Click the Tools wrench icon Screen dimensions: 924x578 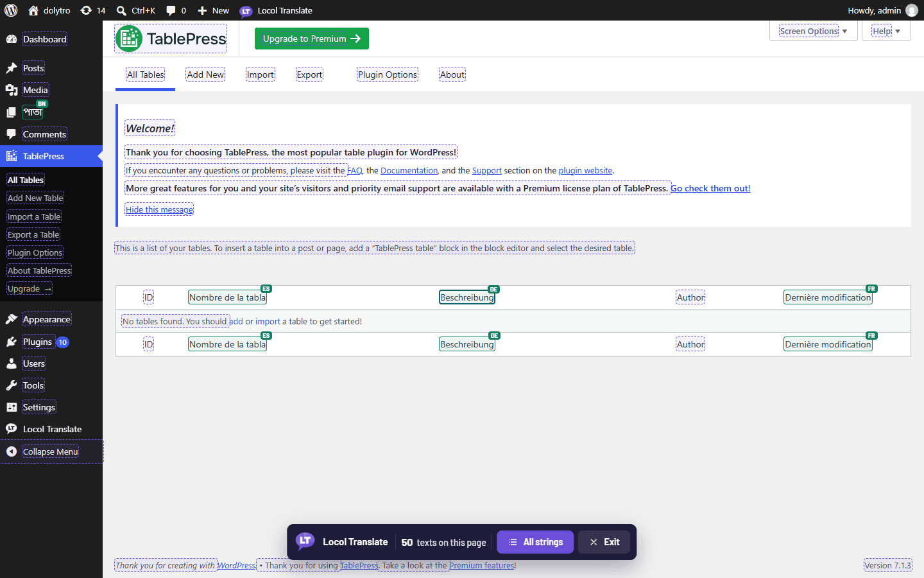click(x=12, y=385)
